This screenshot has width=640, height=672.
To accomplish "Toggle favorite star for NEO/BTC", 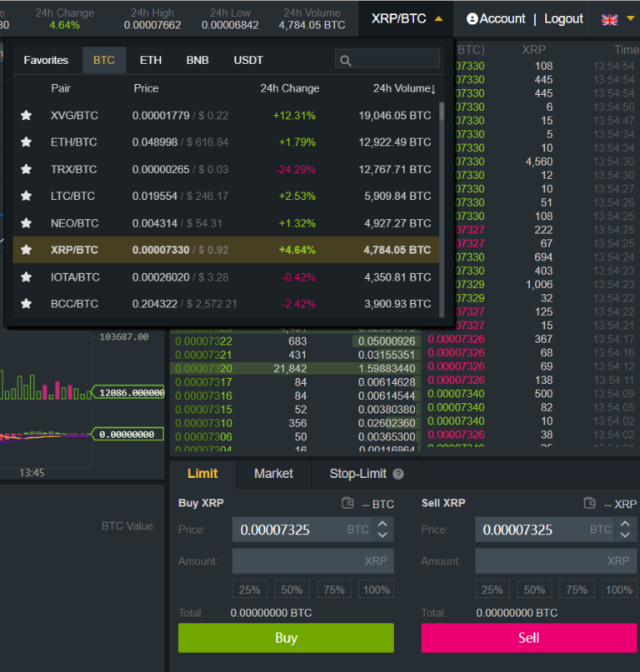I will 26,223.
